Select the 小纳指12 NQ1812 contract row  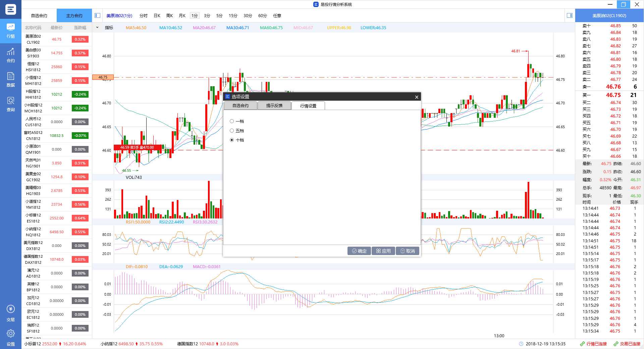click(57, 232)
